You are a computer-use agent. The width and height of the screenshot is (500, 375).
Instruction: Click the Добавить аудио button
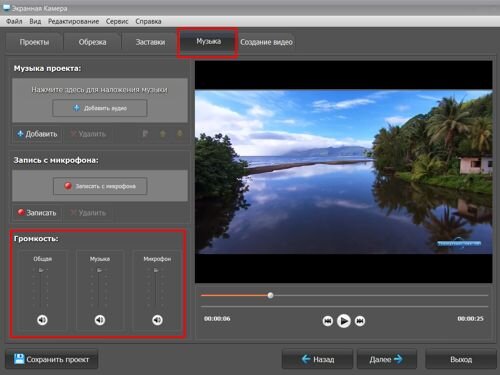[100, 108]
